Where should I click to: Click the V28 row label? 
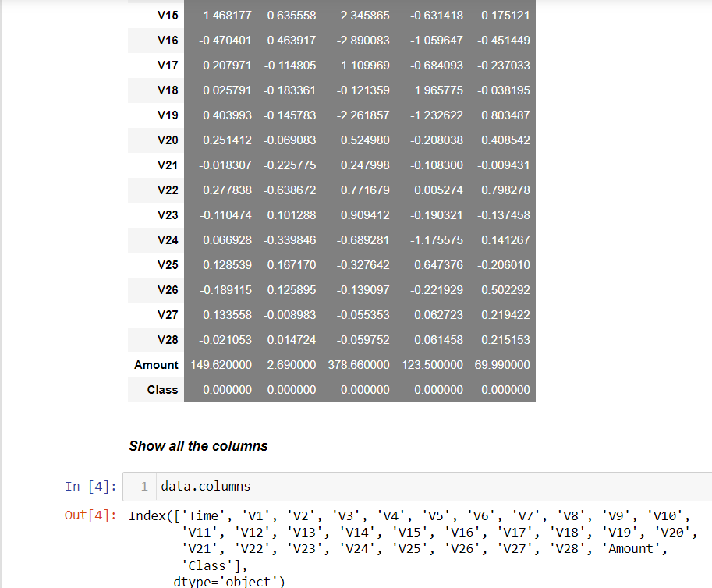167,339
